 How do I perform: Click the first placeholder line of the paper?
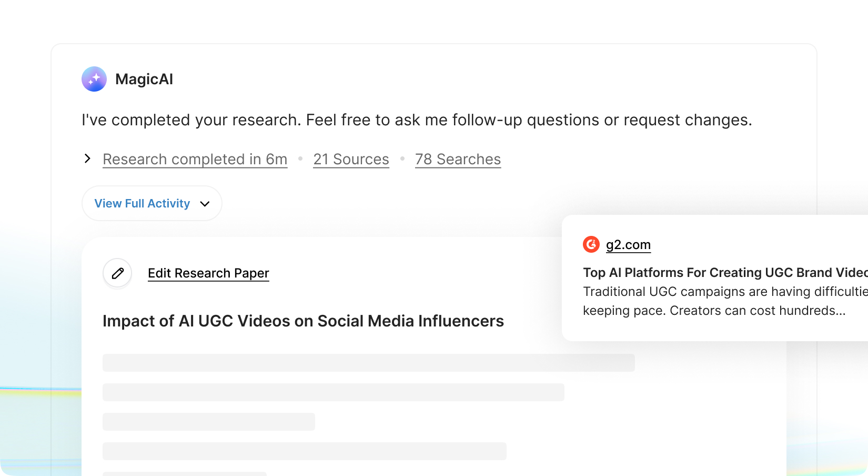point(368,363)
